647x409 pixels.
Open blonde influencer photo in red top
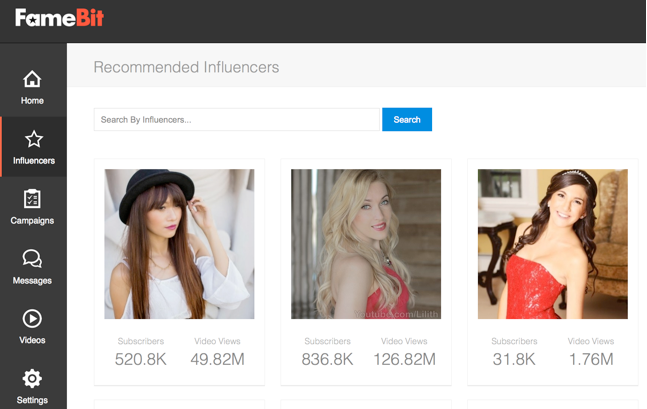(x=366, y=243)
